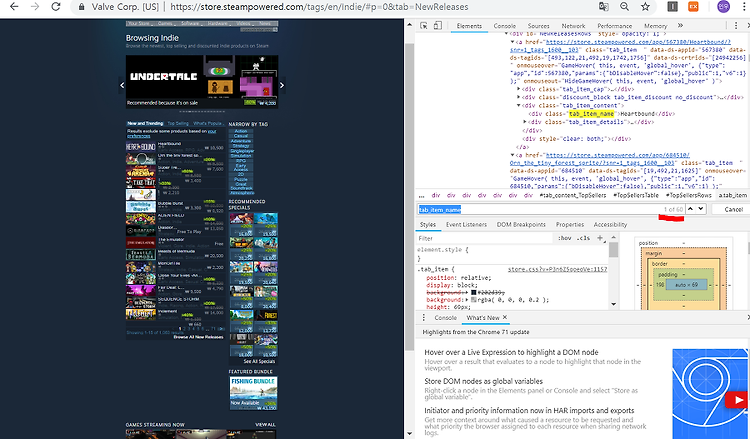Image resolution: width=750 pixels, height=439 pixels.
Task: Click the Puzzle tag filter
Action: point(241,179)
